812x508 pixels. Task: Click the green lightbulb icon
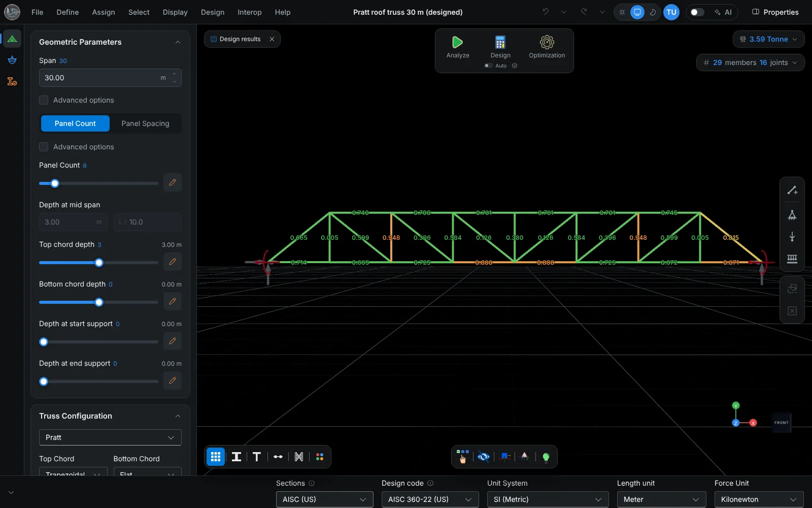[546, 457]
